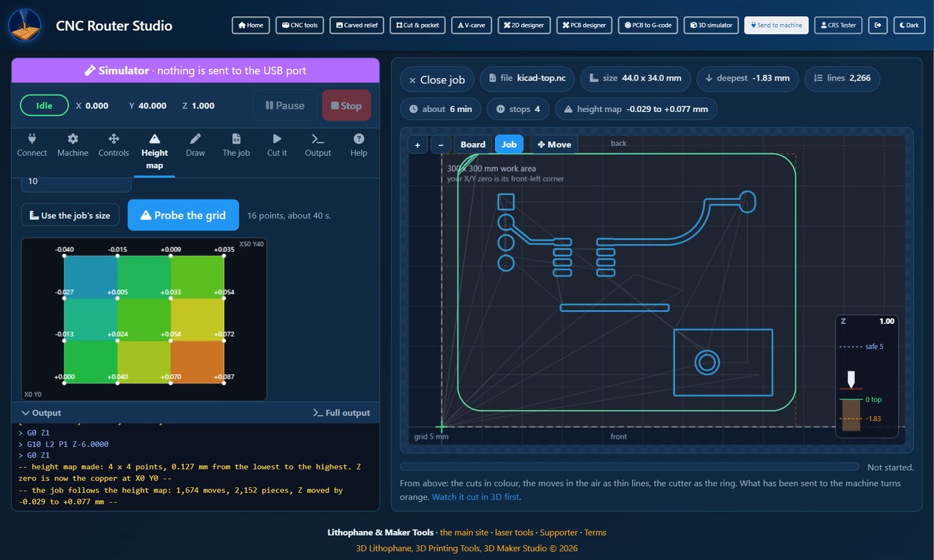Open the Help question mark tab
The image size is (934, 560).
[359, 145]
